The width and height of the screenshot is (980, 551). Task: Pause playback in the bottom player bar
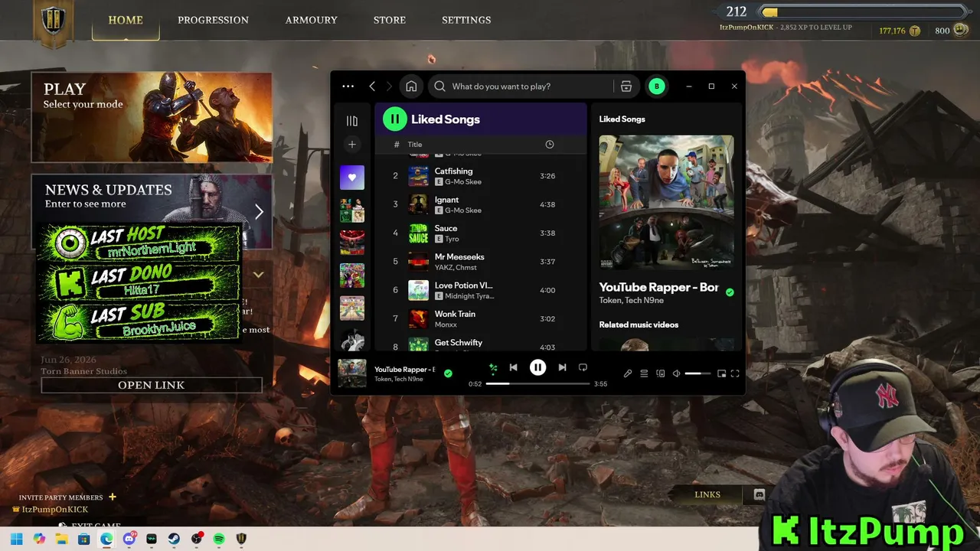point(538,367)
